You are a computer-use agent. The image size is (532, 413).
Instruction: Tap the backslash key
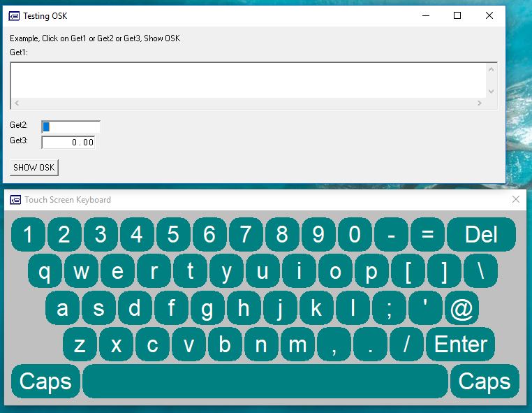point(480,271)
